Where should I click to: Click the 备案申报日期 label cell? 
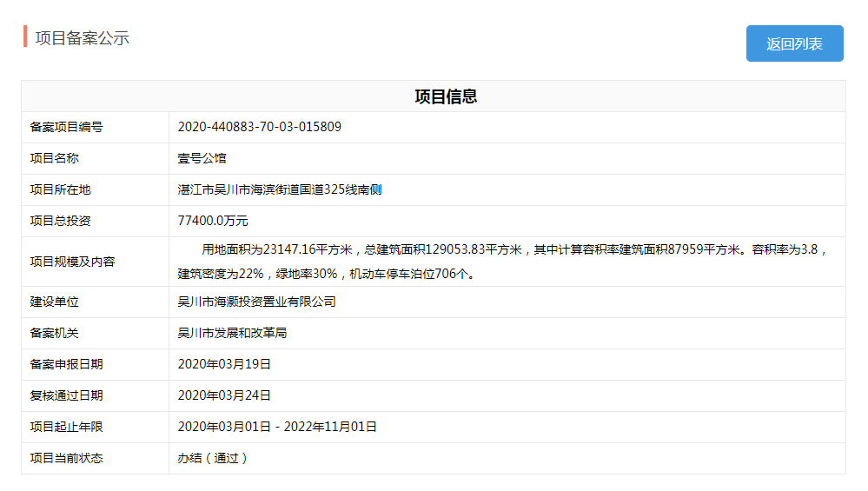[x=96, y=364]
